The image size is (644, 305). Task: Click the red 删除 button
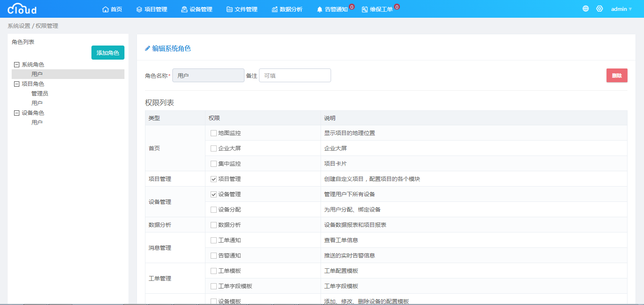tap(617, 75)
